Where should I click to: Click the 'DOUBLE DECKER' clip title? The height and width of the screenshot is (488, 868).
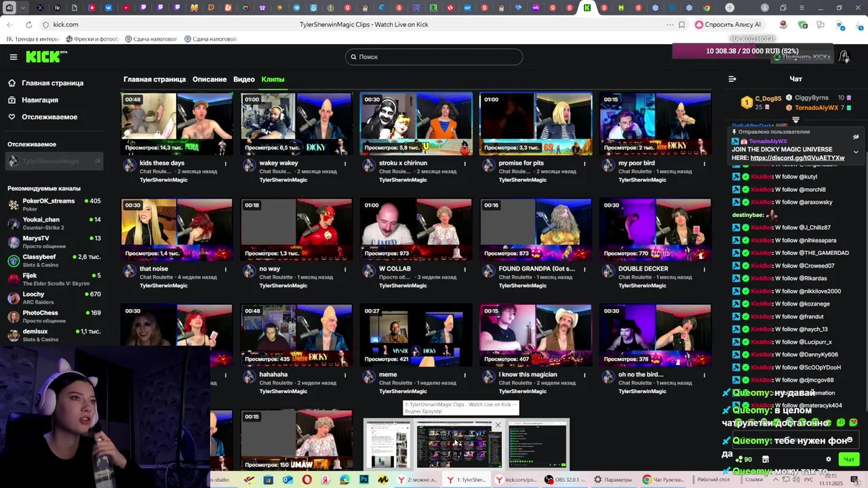click(x=643, y=269)
